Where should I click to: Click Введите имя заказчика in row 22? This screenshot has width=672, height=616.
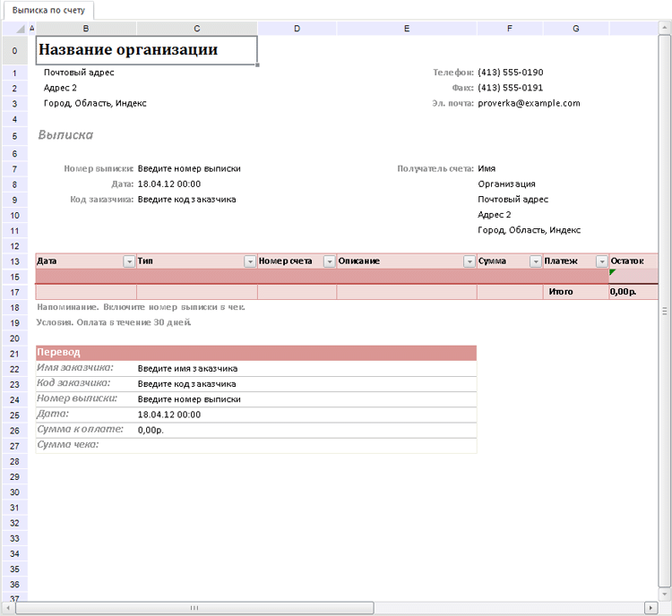point(188,369)
